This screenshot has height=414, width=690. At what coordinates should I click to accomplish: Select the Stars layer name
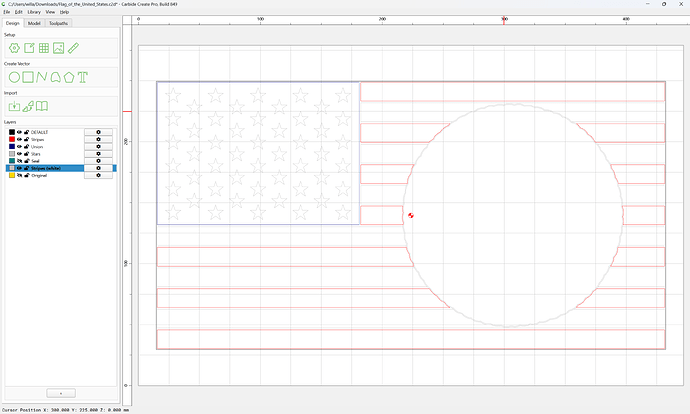(36, 154)
